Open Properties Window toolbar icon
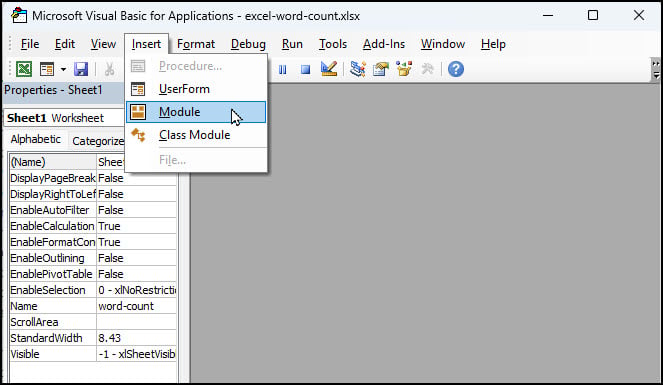The height and width of the screenshot is (385, 663). (x=381, y=69)
